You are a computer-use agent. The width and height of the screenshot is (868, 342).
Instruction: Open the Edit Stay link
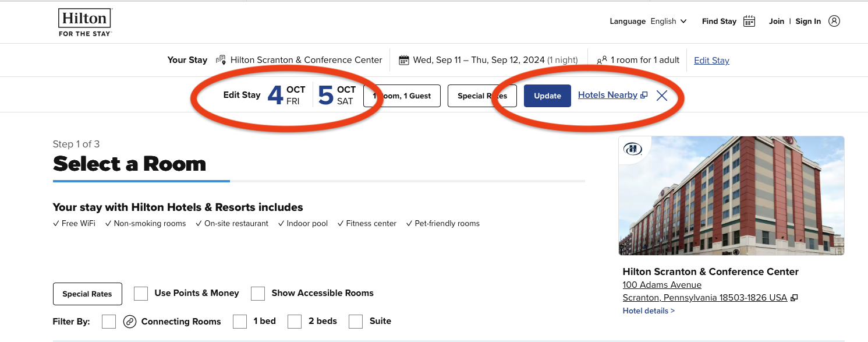[711, 61]
